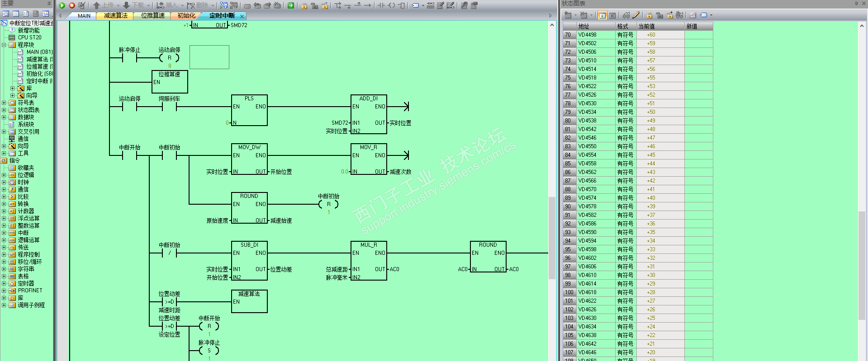Open the upload (上传) dropdown arrow
868x361 pixels.
click(x=119, y=5)
